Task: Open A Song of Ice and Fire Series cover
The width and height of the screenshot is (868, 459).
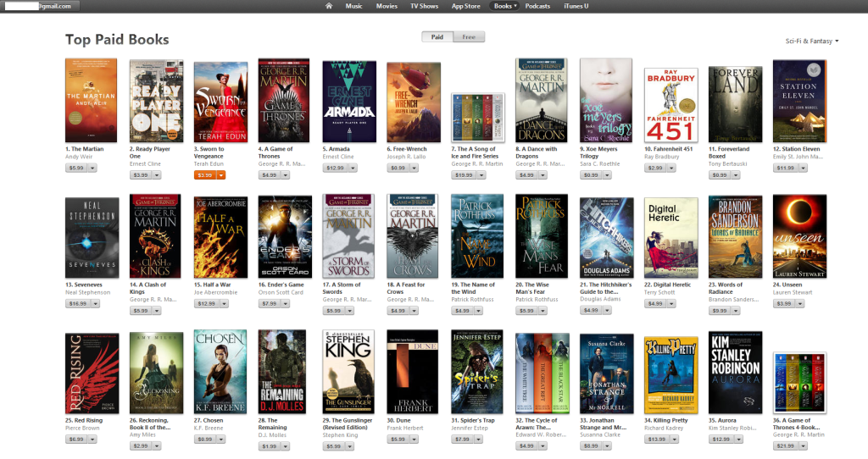Action: pyautogui.click(x=478, y=118)
